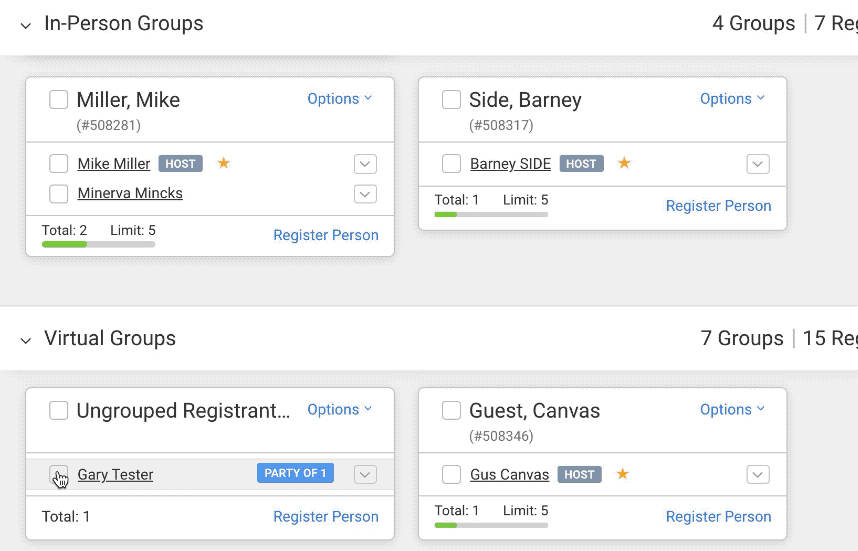Click the Miller, Mike group capacity bar
The height and width of the screenshot is (551, 858).
tap(98, 244)
